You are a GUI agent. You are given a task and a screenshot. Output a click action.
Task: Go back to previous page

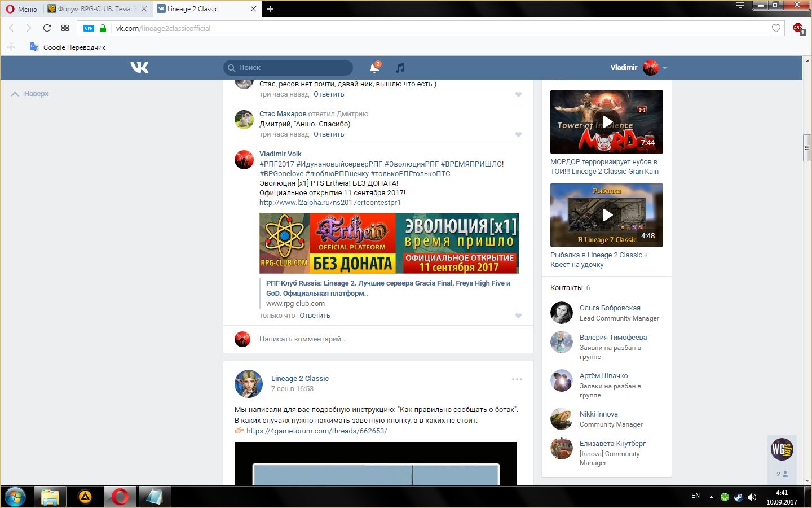pyautogui.click(x=11, y=28)
